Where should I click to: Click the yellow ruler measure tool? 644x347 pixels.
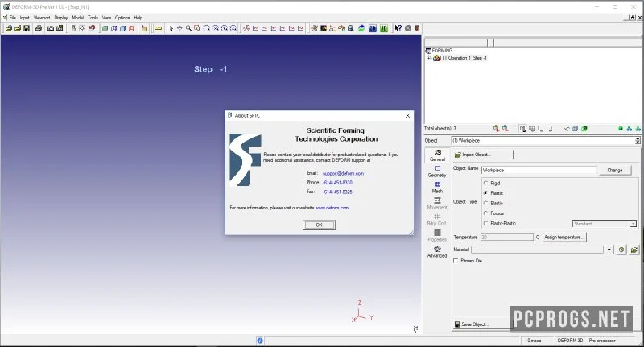[x=158, y=28]
